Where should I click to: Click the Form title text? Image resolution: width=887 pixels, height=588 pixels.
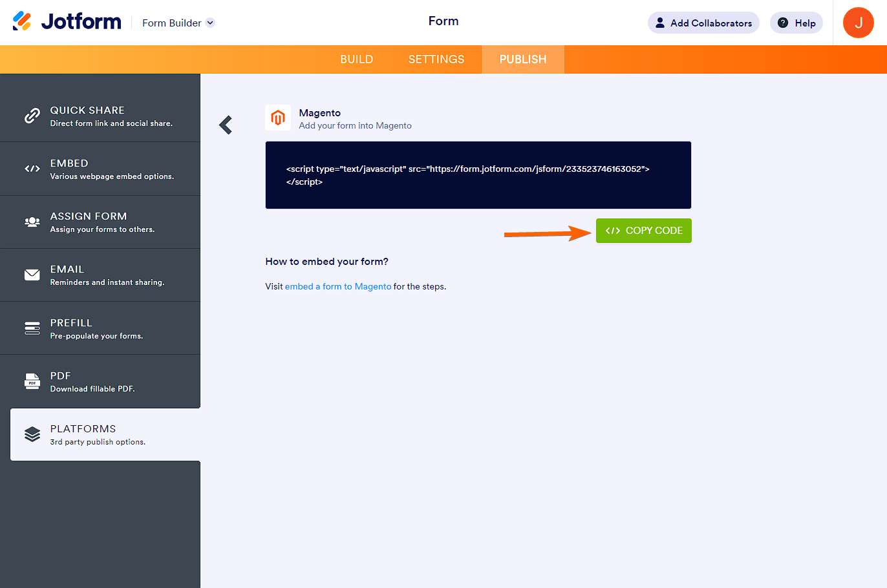pos(443,21)
